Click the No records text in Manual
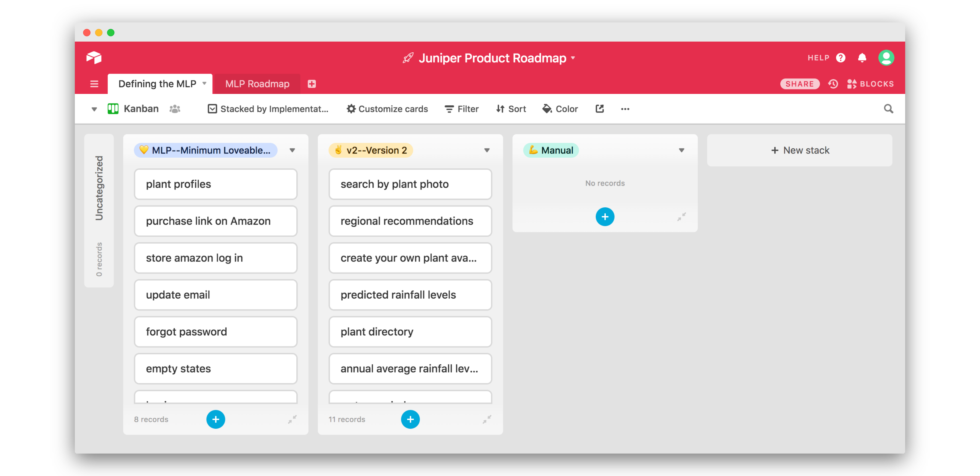 coord(605,183)
